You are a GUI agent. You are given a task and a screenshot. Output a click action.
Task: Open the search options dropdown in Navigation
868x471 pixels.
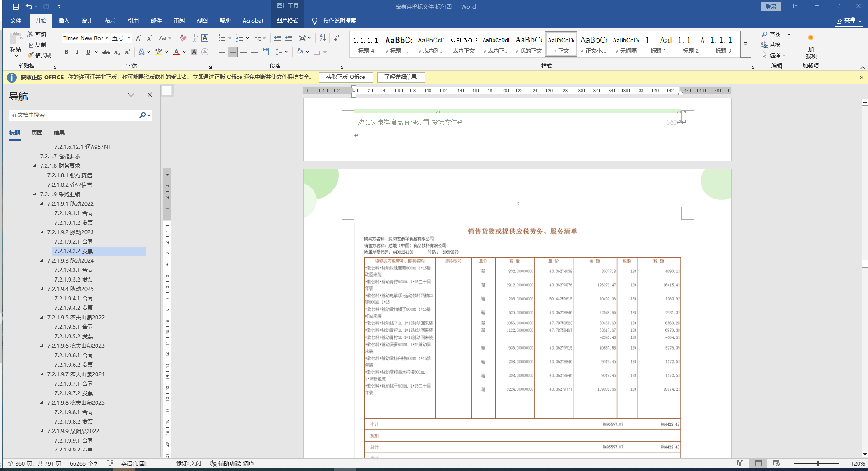(149, 115)
